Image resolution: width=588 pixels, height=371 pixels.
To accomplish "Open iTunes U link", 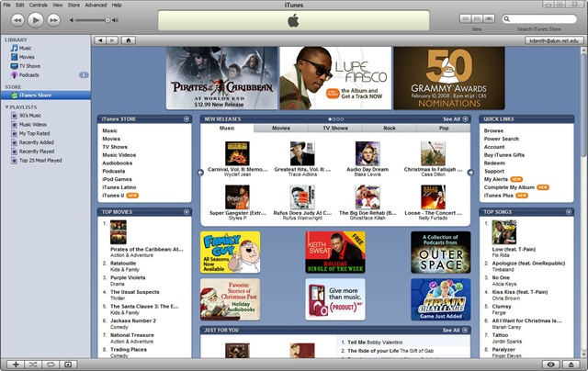I will click(113, 196).
